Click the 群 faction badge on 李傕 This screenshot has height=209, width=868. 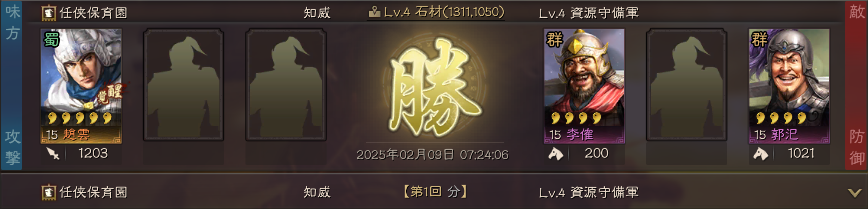[x=554, y=39]
